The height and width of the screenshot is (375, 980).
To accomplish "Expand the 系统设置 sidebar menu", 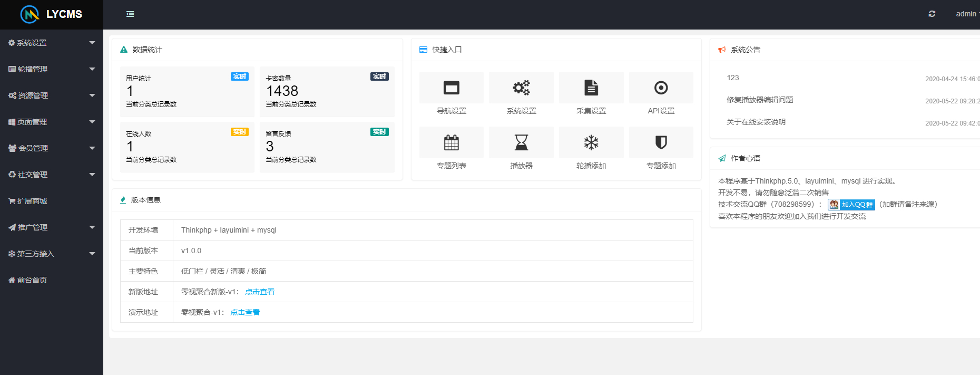I will click(52, 43).
